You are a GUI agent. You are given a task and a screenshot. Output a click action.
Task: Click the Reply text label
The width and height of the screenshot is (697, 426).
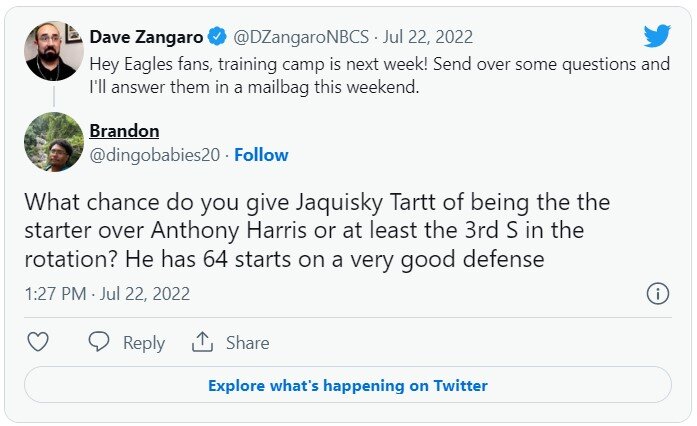coord(144,343)
